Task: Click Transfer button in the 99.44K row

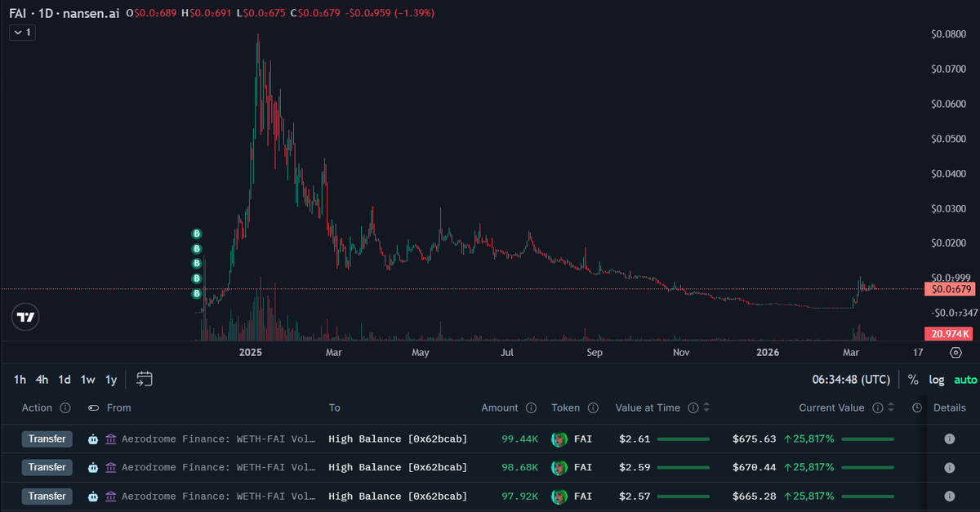Action: (47, 439)
